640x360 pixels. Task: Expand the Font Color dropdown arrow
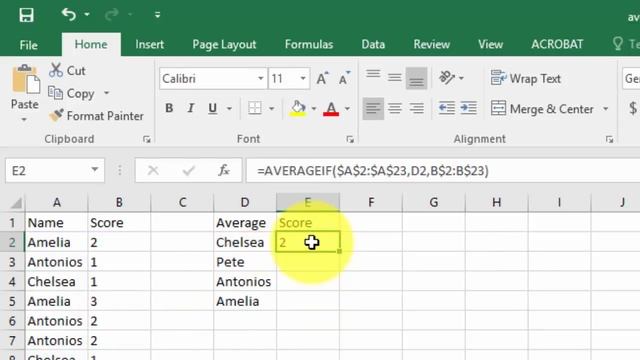coord(347,109)
